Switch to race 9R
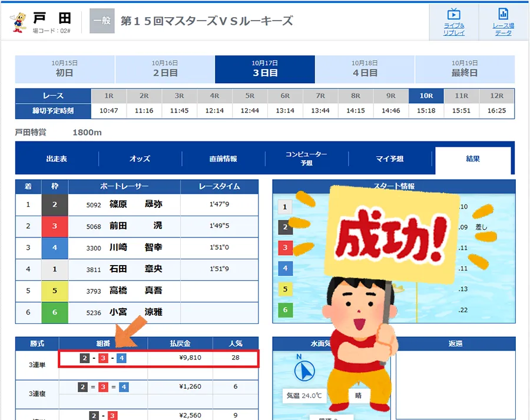Screen dimensions: 530x420 [x=391, y=96]
